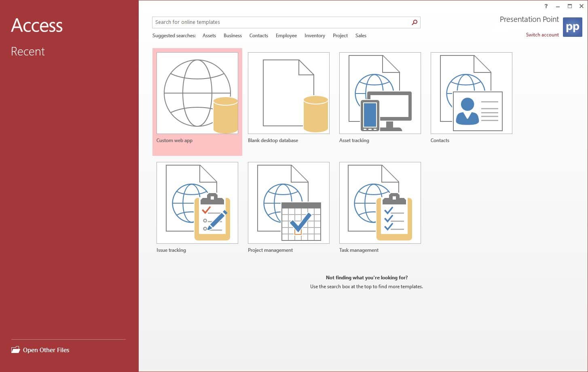This screenshot has width=588, height=372.
Task: Select the Project management template icon
Action: pyautogui.click(x=289, y=203)
